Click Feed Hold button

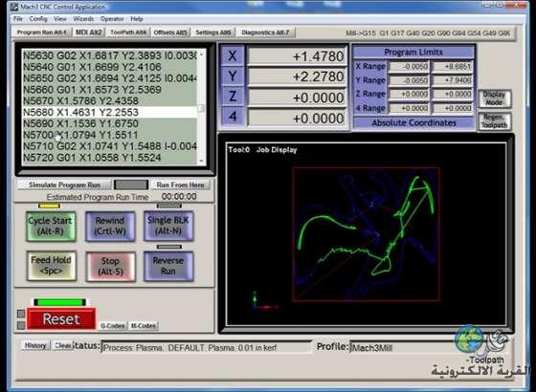pyautogui.click(x=52, y=266)
